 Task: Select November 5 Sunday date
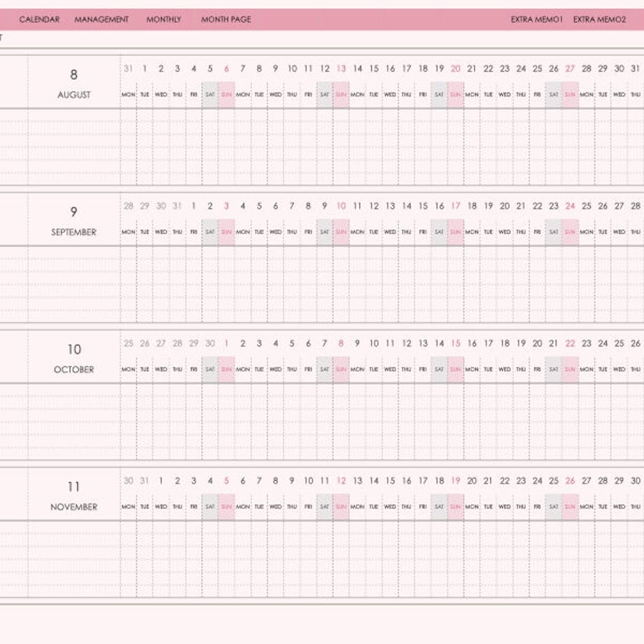point(226,481)
